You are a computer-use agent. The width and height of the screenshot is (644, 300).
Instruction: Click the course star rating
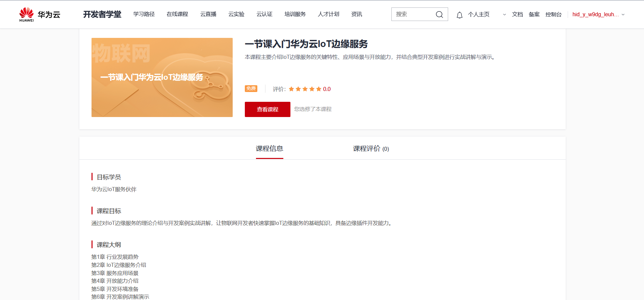(305, 89)
